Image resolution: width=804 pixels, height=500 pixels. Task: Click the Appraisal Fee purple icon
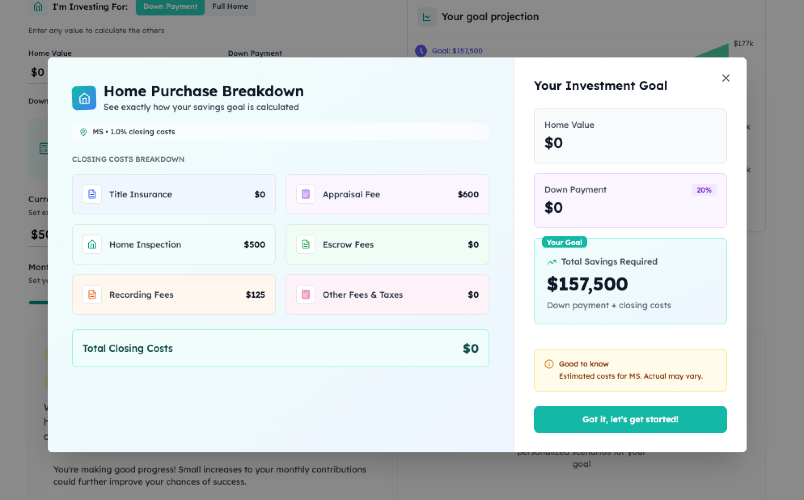tap(306, 194)
